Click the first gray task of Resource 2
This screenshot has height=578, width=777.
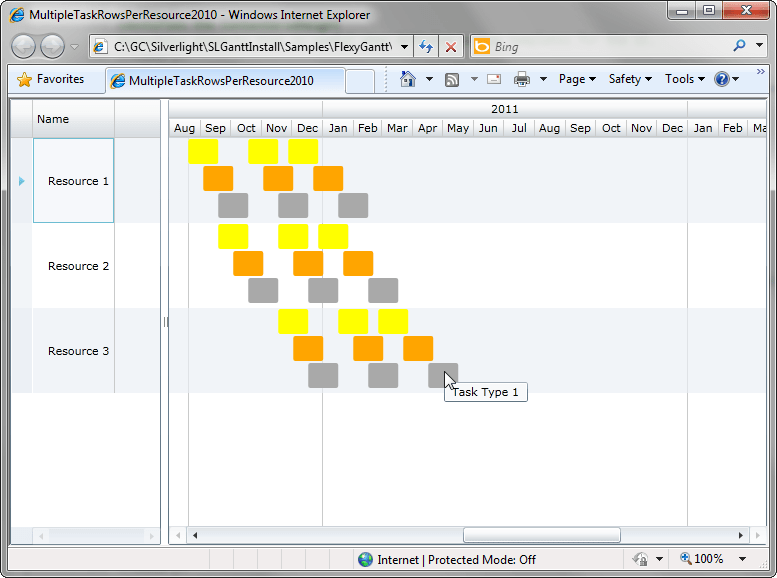[x=263, y=290]
